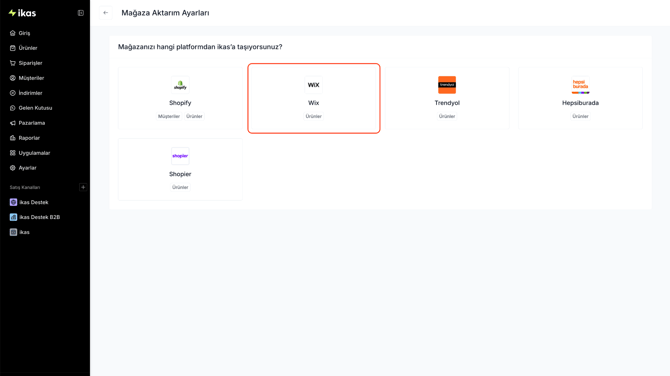Click the Müşteriler icon
This screenshot has height=376, width=670.
click(13, 78)
